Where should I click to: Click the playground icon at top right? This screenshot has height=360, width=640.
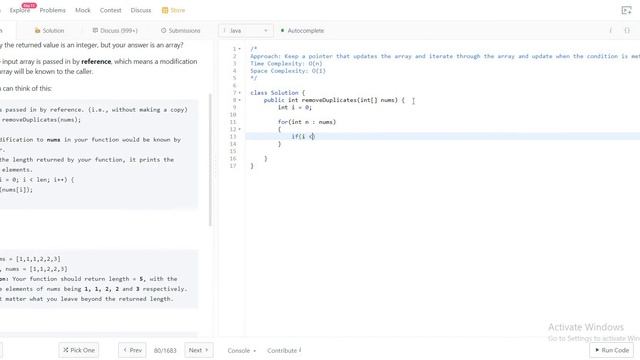626,10
